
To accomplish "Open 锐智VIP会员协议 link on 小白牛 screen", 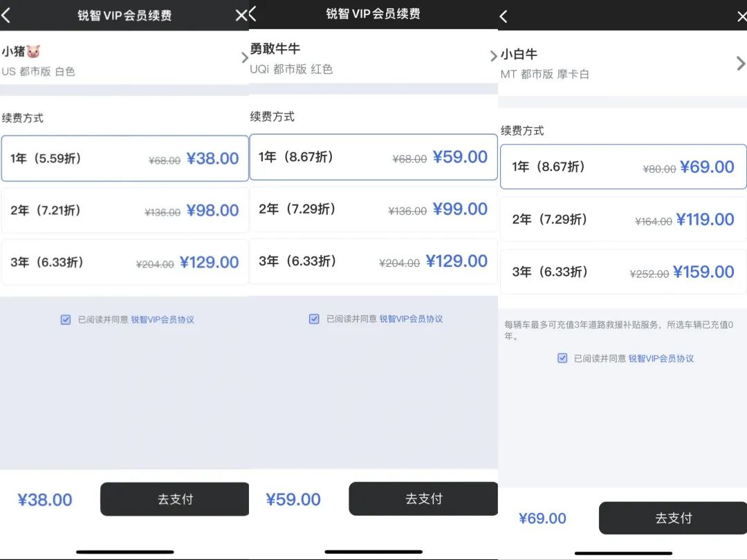I will [661, 358].
